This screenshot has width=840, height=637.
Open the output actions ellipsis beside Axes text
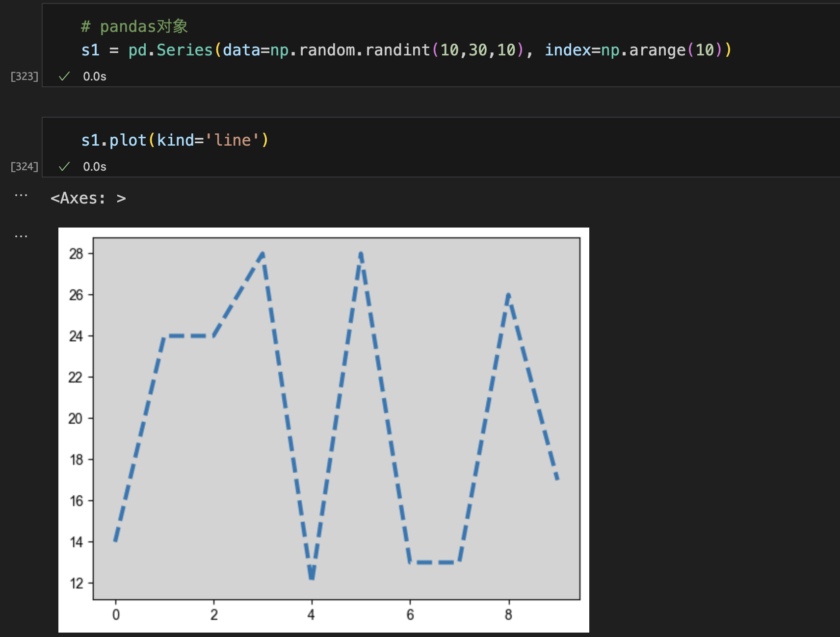pos(21,195)
